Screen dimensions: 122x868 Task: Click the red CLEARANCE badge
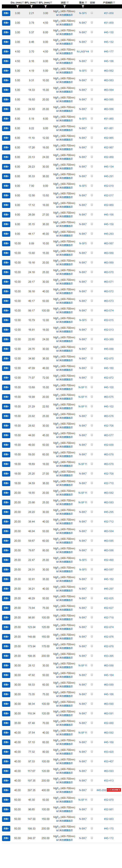[x=114, y=790]
